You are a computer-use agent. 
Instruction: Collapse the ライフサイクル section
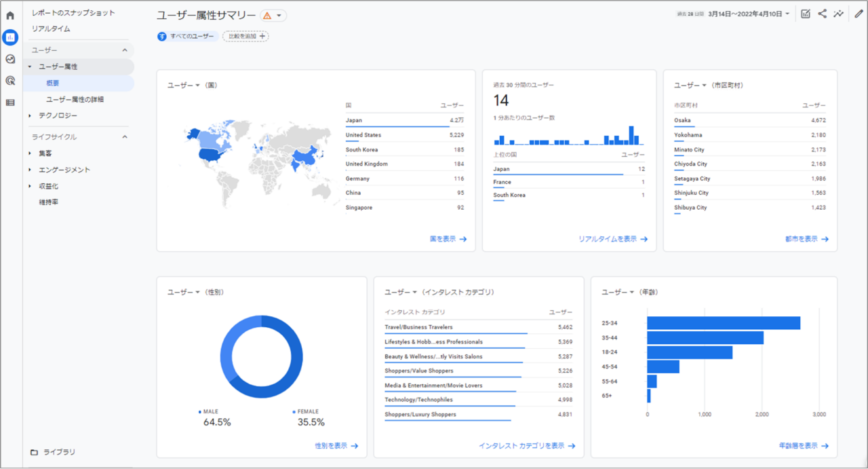click(x=125, y=137)
